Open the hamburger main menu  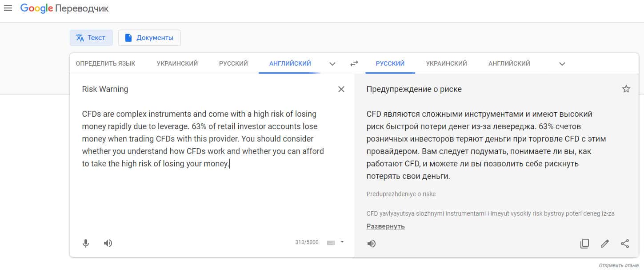click(x=8, y=8)
